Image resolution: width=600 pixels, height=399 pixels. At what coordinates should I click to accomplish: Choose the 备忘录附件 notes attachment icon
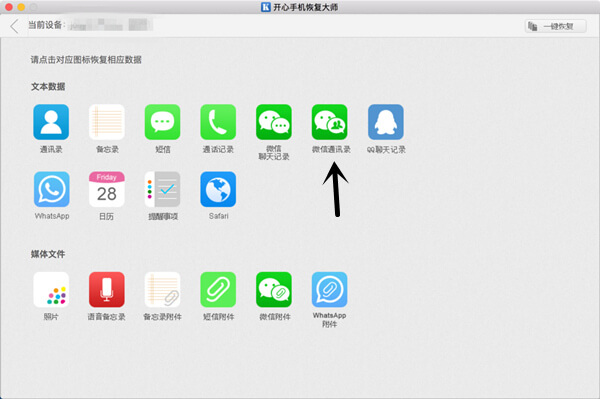(163, 290)
